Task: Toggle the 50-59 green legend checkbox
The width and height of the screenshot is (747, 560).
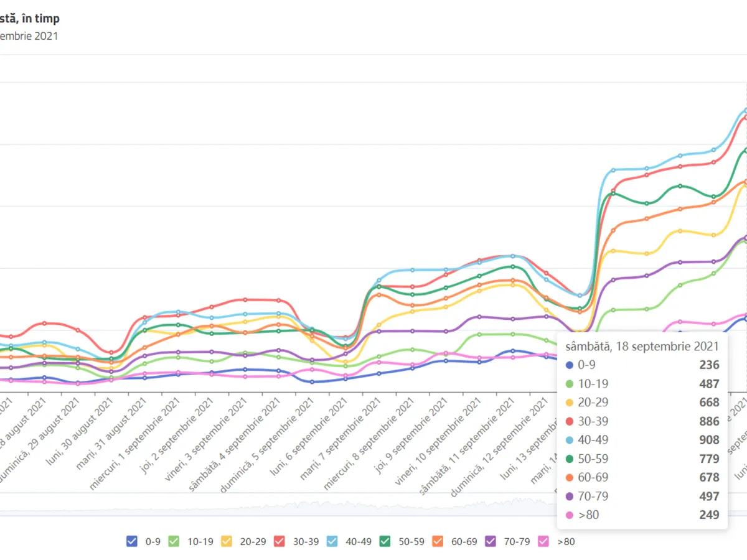Action: (x=385, y=541)
